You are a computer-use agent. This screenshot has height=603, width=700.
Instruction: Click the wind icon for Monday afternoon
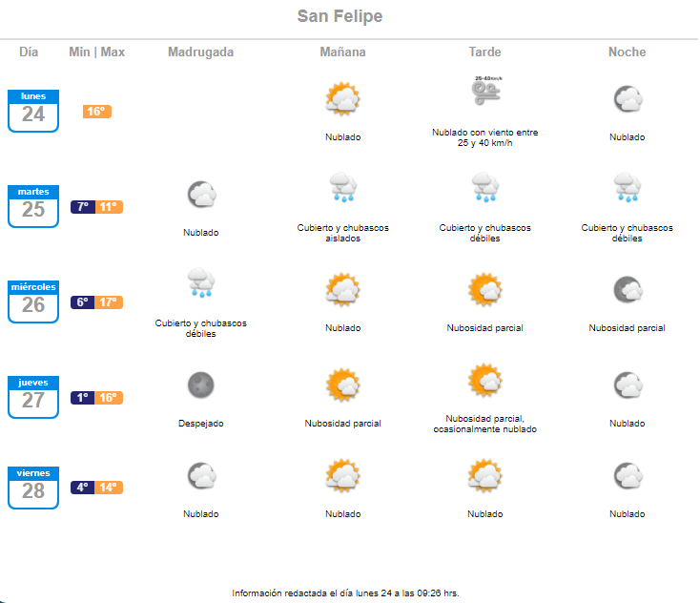tap(487, 91)
